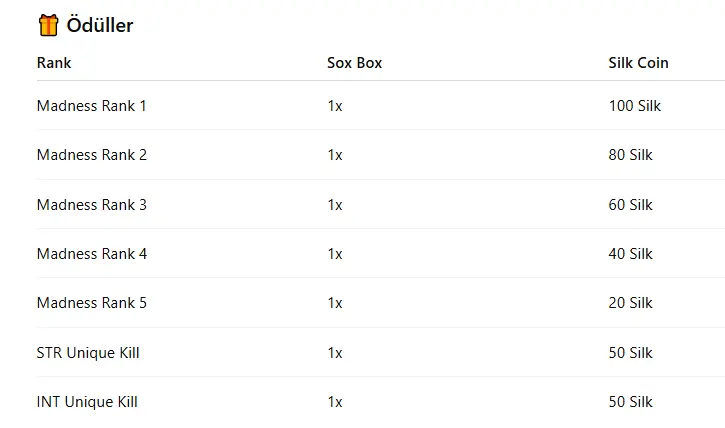Select the Rank column header
The width and height of the screenshot is (725, 428).
pyautogui.click(x=54, y=63)
